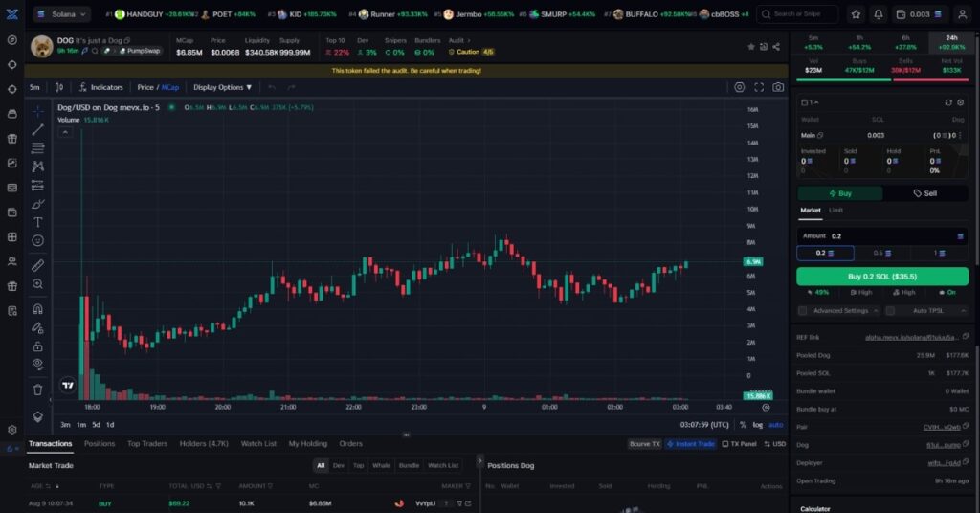Open the emoji icons tool
Viewport: 980px width, 513px height.
point(37,240)
